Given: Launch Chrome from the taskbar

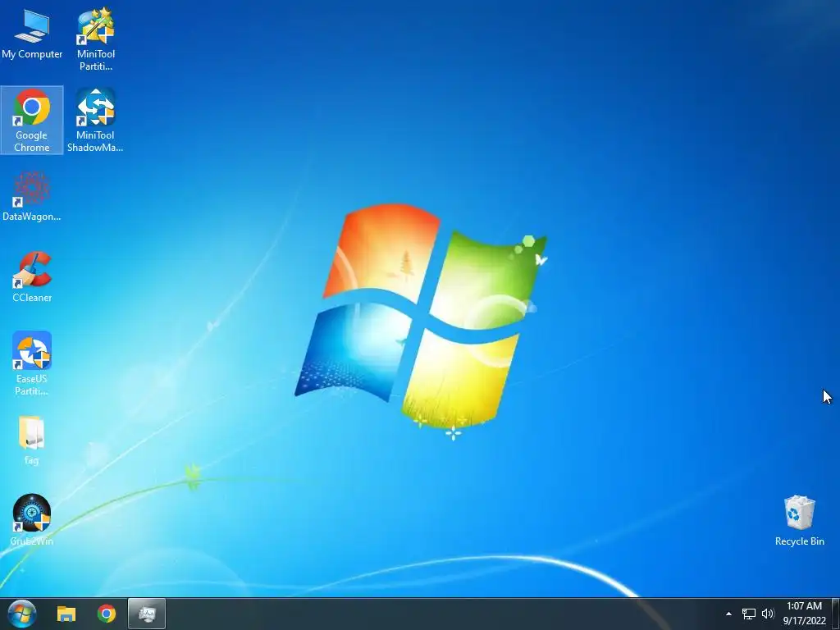Looking at the screenshot, I should pyautogui.click(x=106, y=614).
